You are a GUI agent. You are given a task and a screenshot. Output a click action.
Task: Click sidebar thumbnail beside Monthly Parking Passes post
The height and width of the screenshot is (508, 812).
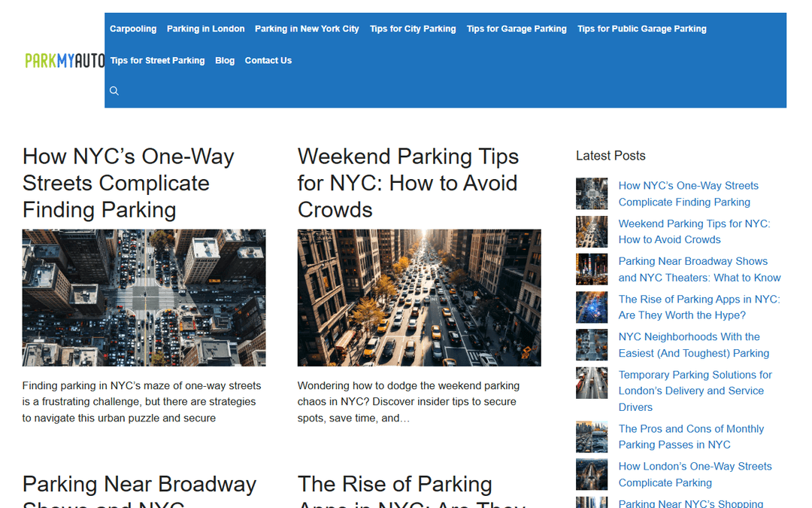[592, 437]
